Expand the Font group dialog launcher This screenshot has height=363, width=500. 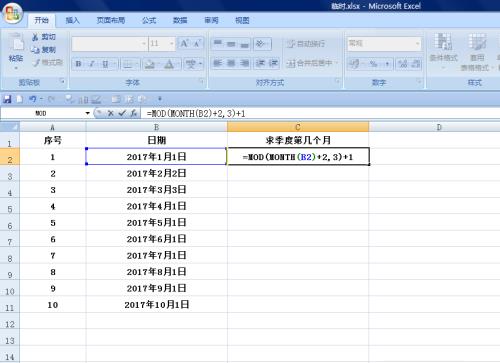click(x=201, y=81)
